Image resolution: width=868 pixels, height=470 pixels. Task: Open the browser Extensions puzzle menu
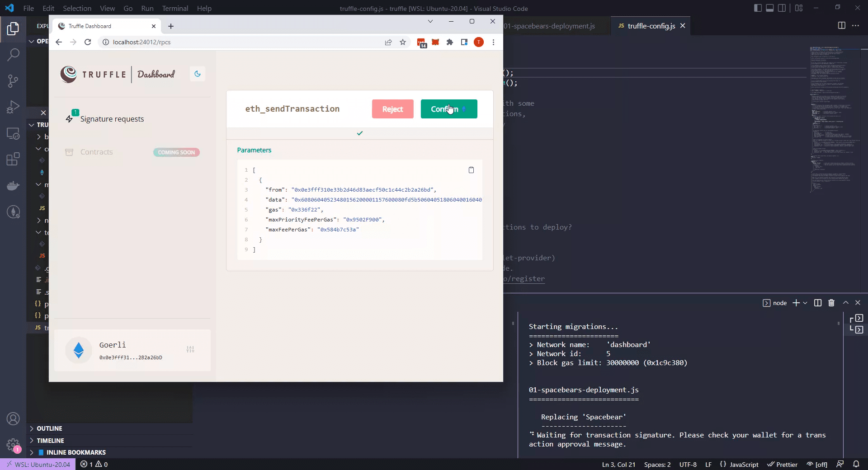point(450,42)
